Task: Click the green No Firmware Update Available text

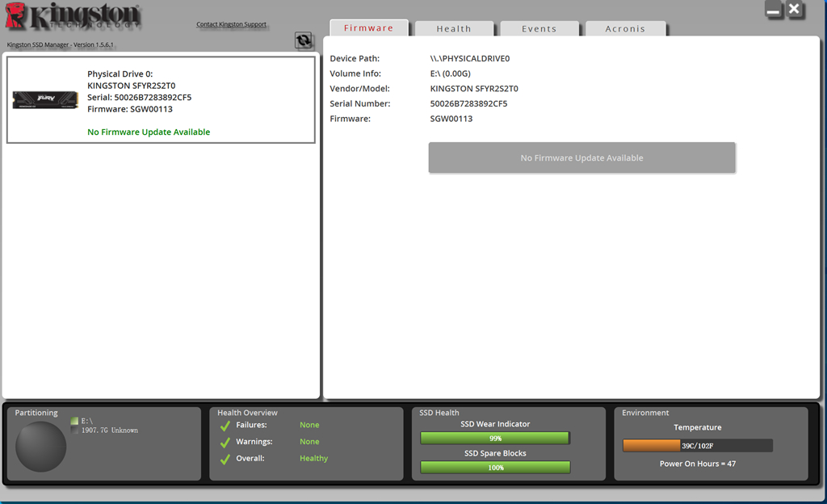Action: [149, 132]
